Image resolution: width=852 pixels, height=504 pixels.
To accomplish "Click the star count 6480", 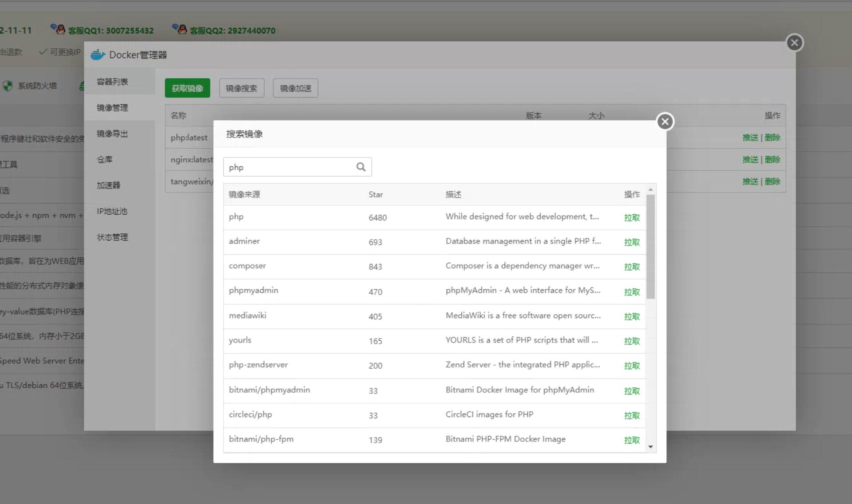I will (377, 217).
